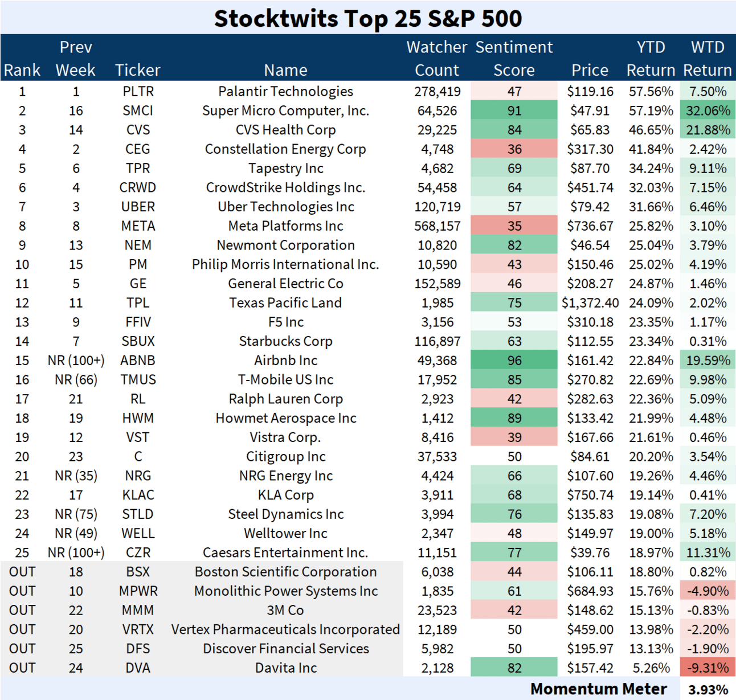Click the 11.31% WTD return cell

click(708, 552)
